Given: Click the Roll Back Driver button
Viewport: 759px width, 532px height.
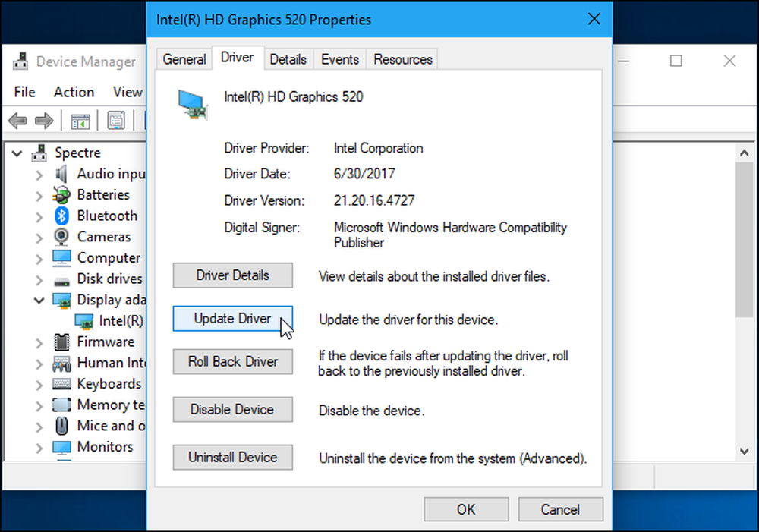Looking at the screenshot, I should pos(233,361).
